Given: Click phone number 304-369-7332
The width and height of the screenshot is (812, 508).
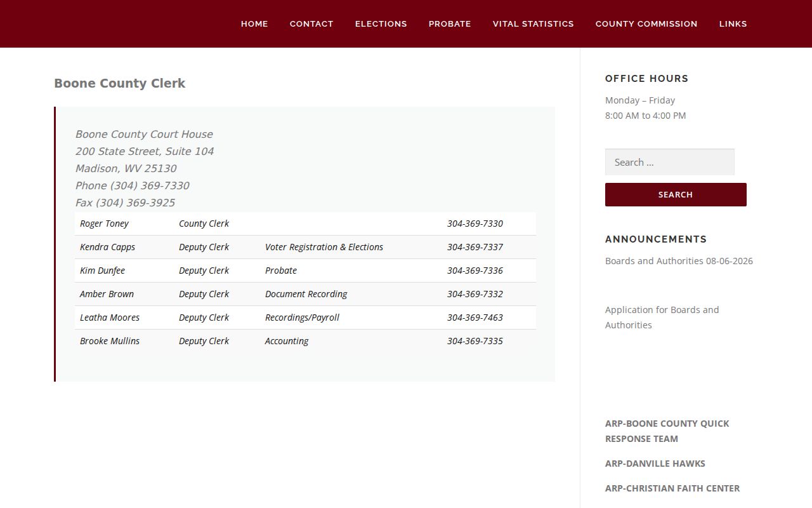Looking at the screenshot, I should click(x=475, y=294).
